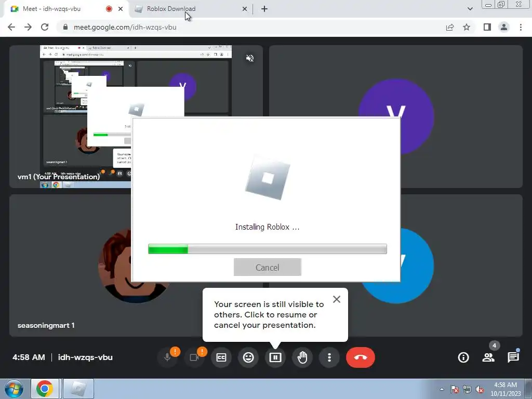
Task: Show the people participants panel
Action: [488, 357]
